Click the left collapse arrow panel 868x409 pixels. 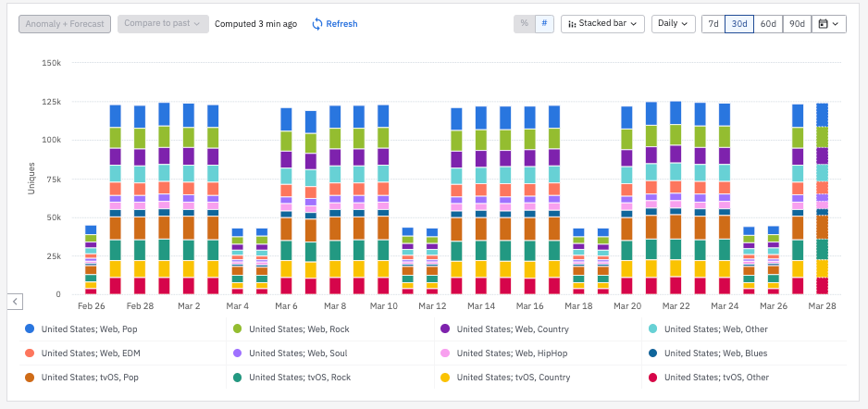15,302
